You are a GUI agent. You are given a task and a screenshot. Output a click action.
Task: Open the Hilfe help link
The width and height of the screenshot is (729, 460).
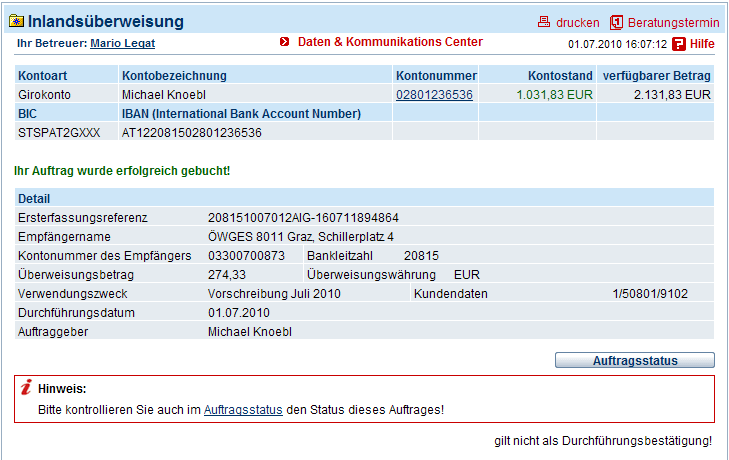(x=702, y=44)
